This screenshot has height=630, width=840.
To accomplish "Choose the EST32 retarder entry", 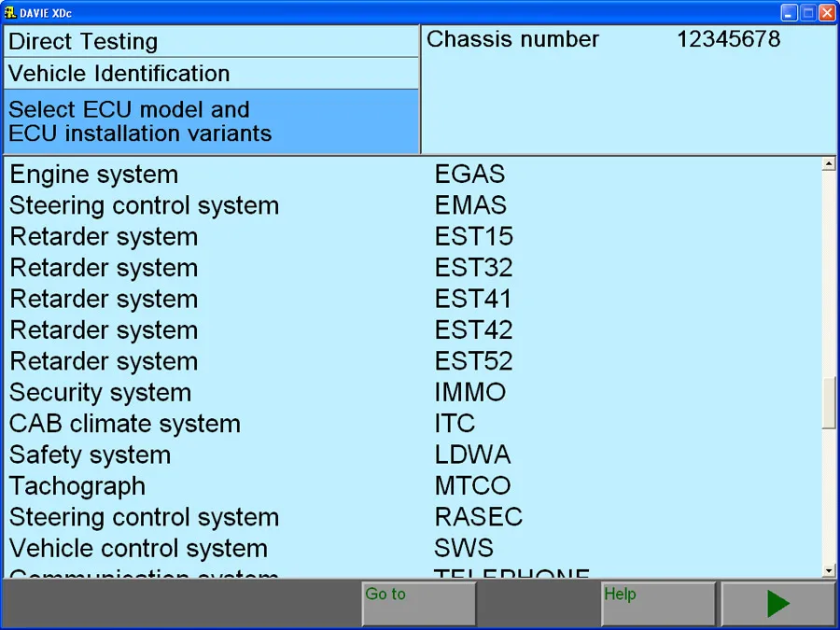I will pos(473,267).
